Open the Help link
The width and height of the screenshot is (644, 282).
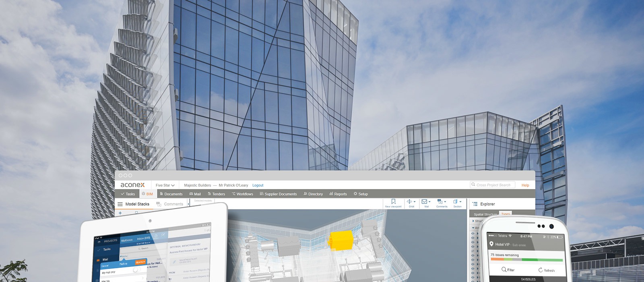(x=525, y=185)
